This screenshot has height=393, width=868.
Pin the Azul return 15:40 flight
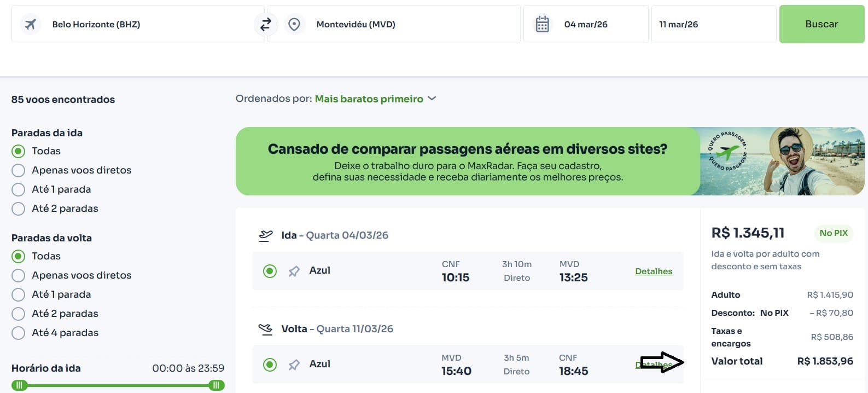point(294,365)
